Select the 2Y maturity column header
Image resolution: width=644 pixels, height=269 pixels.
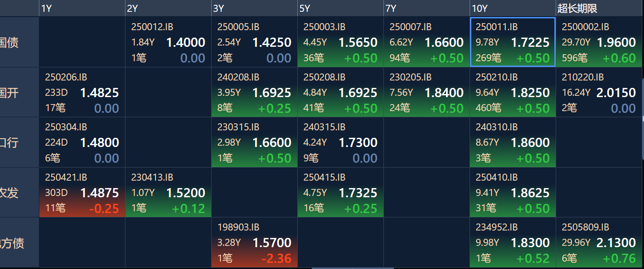[168, 8]
